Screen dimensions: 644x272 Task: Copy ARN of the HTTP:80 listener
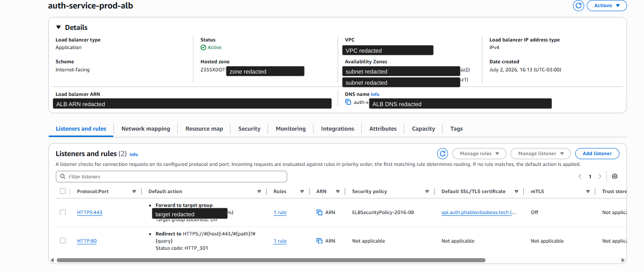click(319, 241)
